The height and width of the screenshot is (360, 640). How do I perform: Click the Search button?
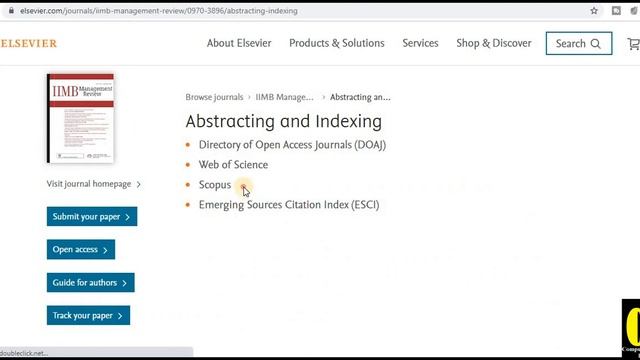click(579, 43)
